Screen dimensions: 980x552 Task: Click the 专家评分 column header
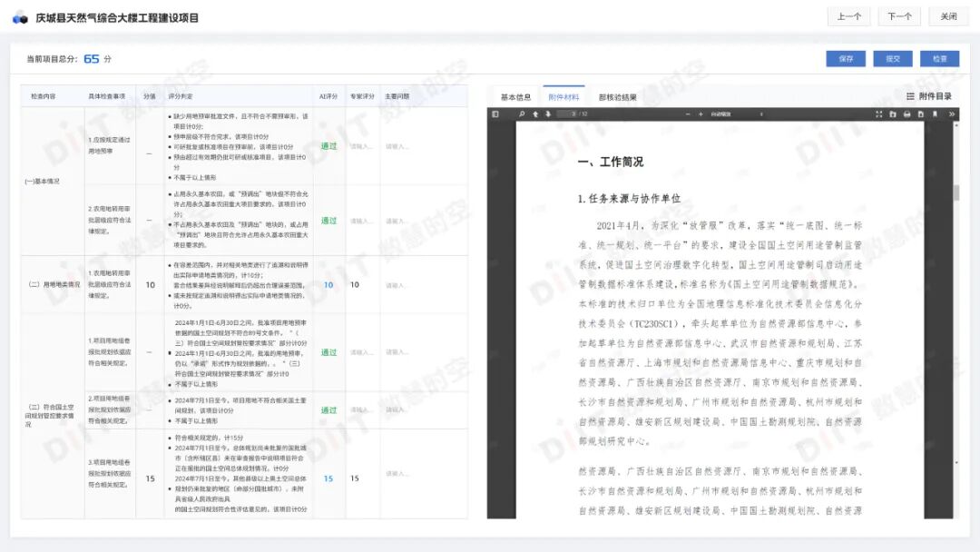pyautogui.click(x=362, y=96)
